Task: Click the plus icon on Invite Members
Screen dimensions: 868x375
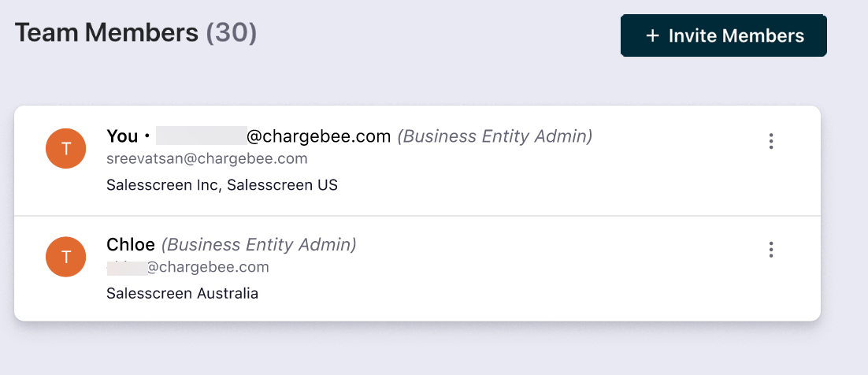Action: (x=652, y=35)
